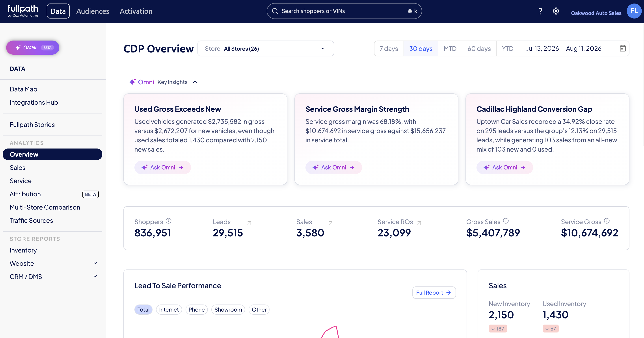The height and width of the screenshot is (338, 644).
Task: Open the date range calendar icon
Action: [623, 48]
